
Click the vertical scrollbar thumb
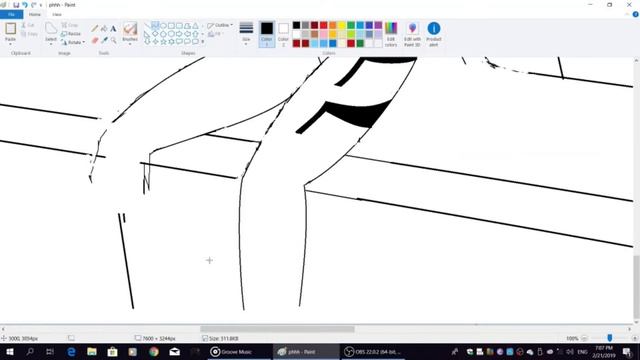point(636,288)
